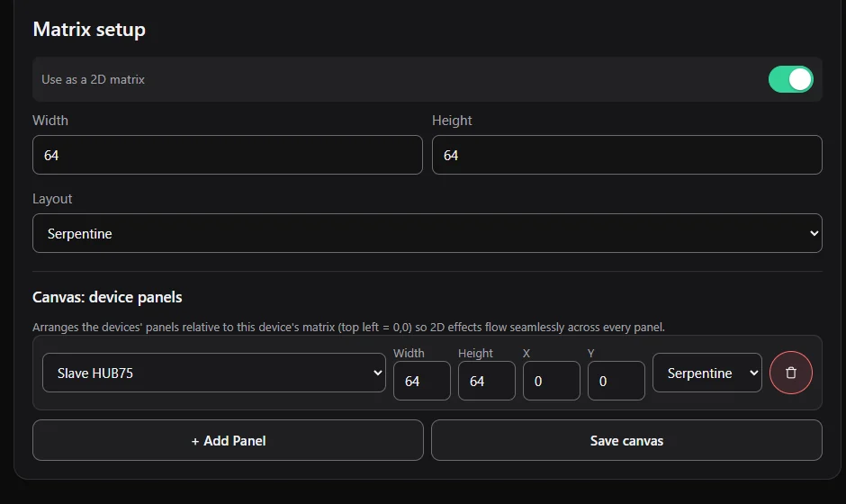Click the chevron arrow on the Layout dropdown
The height and width of the screenshot is (504, 846).
point(814,233)
